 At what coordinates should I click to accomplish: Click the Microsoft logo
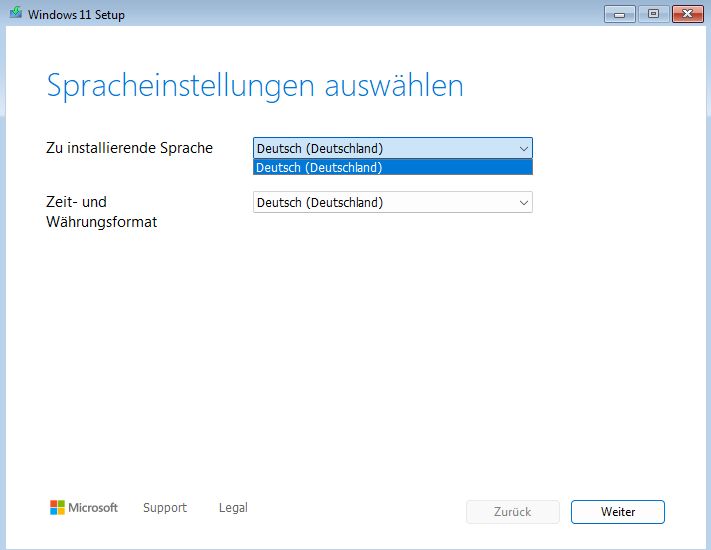(84, 507)
